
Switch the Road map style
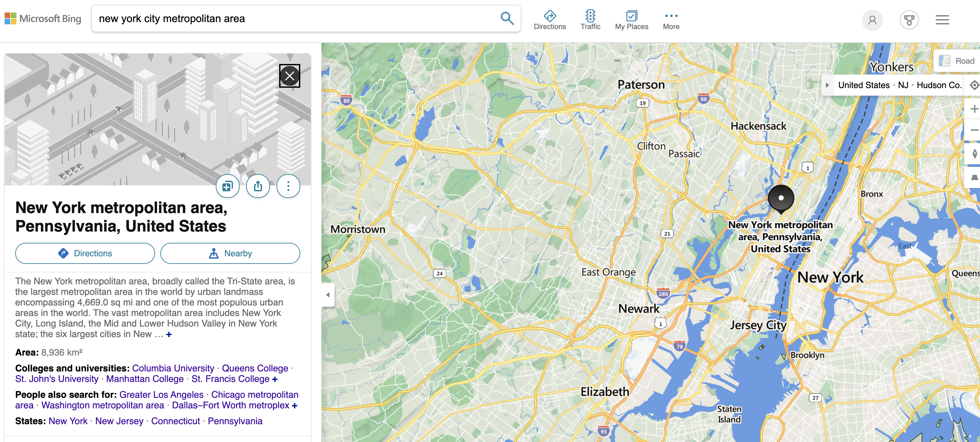(957, 61)
